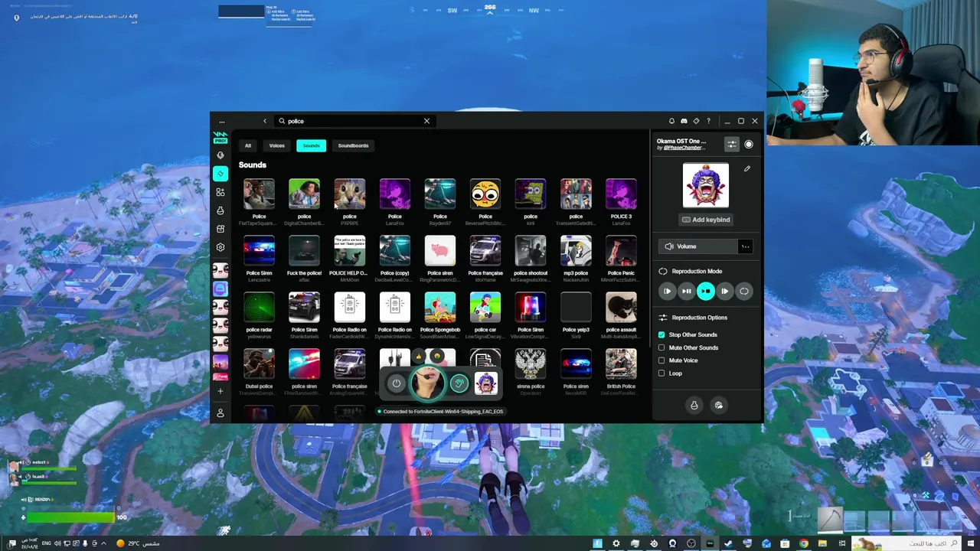Play the Dubai police sound
This screenshot has height=551, width=980.
tap(259, 364)
